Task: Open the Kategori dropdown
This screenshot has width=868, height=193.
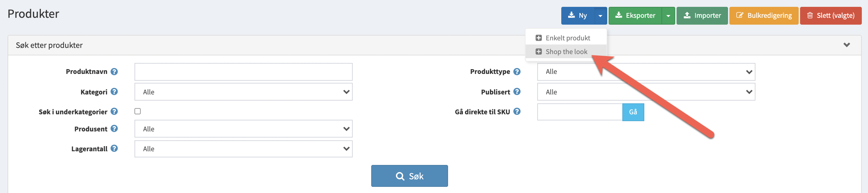Action: [243, 92]
